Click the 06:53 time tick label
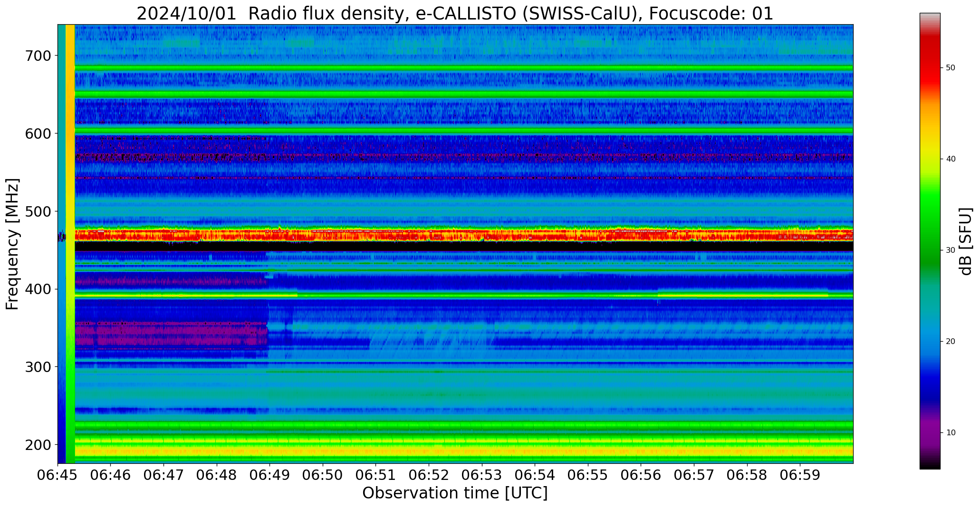980x507 pixels. [x=482, y=475]
